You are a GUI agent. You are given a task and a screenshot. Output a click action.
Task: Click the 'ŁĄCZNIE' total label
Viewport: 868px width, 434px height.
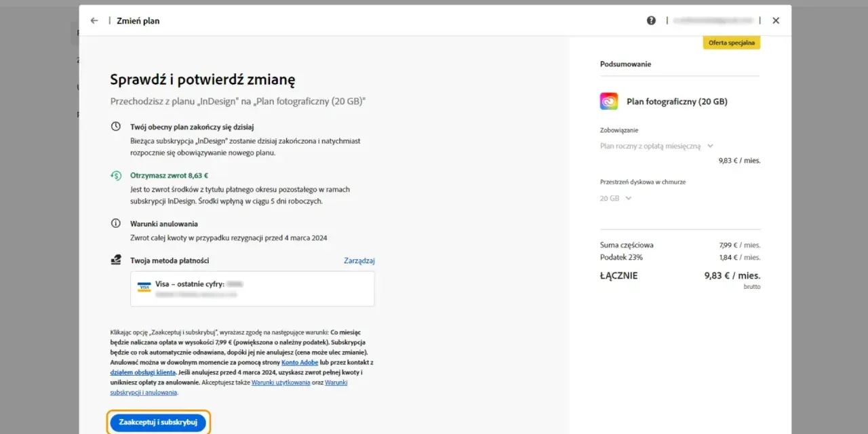click(618, 276)
